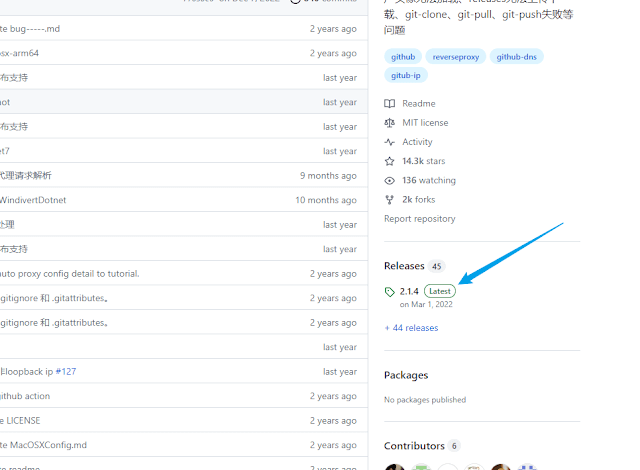Open the commit message ending bug-----.md

point(30,29)
